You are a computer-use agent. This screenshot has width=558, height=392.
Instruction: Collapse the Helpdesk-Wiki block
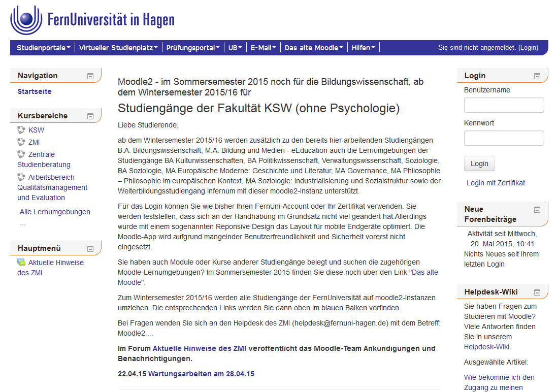click(537, 292)
